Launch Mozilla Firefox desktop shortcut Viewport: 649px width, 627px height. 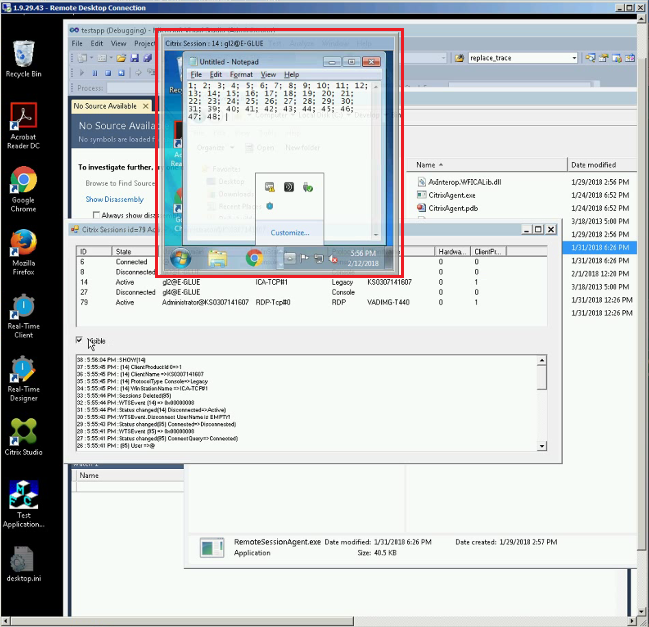tap(23, 252)
